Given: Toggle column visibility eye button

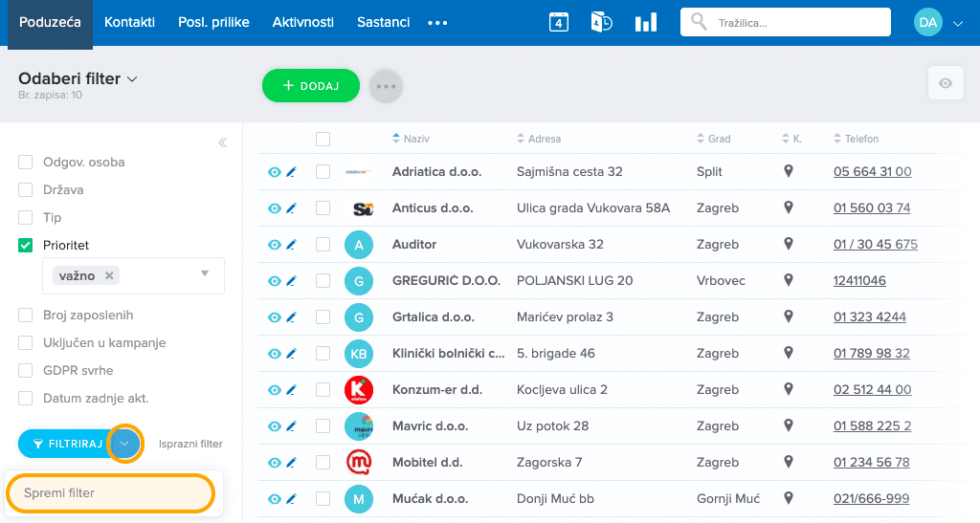Looking at the screenshot, I should click(x=945, y=83).
